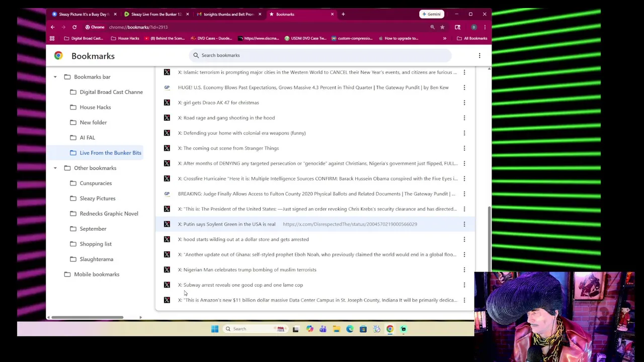This screenshot has width=644, height=362.
Task: Open Behind the Scenes YouTube bookmark
Action: click(x=165, y=38)
